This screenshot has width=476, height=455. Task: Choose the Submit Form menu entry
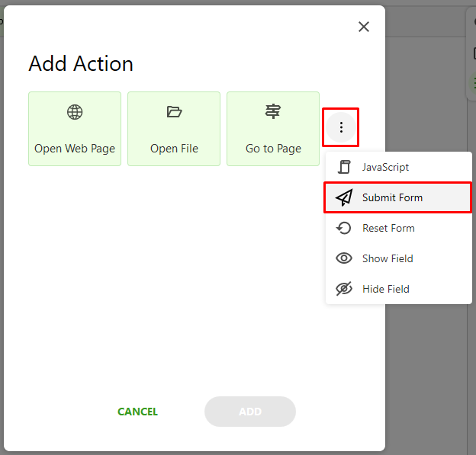click(x=399, y=197)
